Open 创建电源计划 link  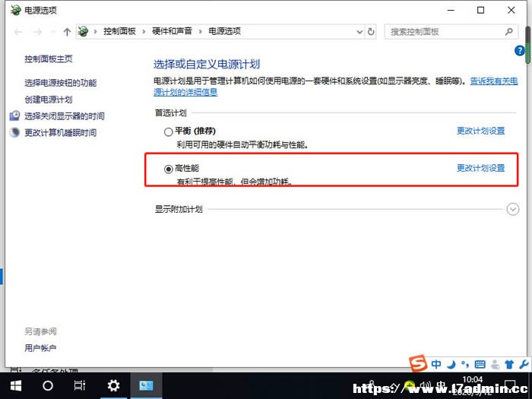click(x=49, y=100)
